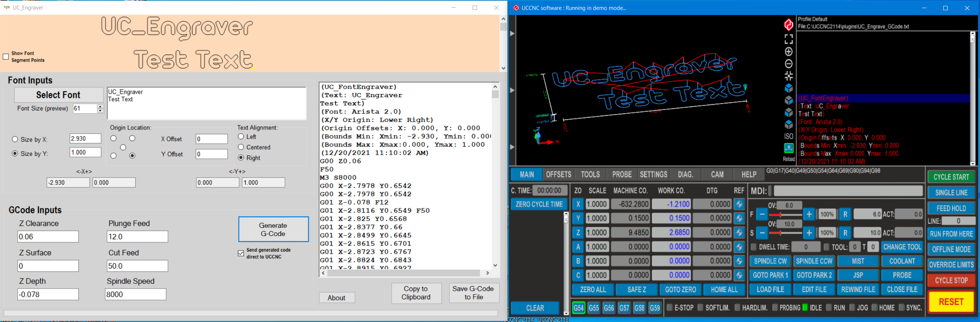Image resolution: width=980 pixels, height=322 pixels.
Task: Reset feed override with F row R button
Action: [845, 214]
